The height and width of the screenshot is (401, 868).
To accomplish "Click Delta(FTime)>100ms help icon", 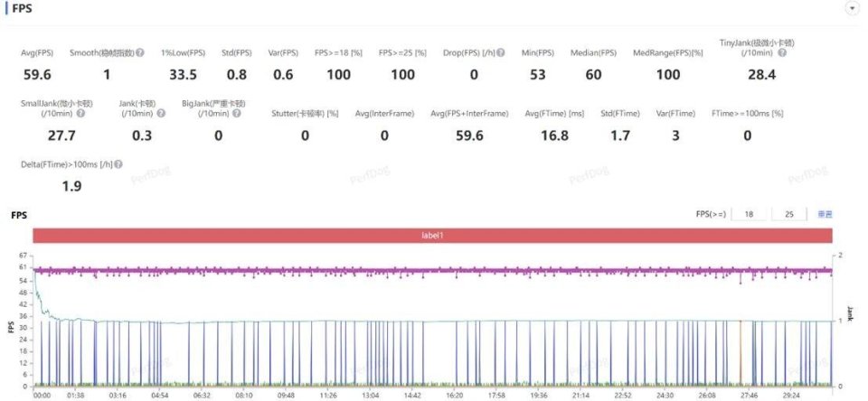I will [118, 164].
